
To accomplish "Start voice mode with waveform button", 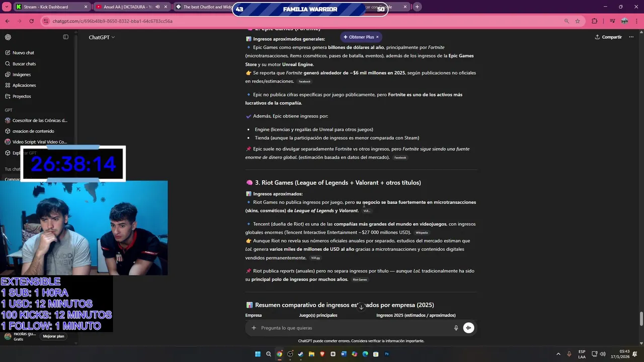I will (x=468, y=328).
